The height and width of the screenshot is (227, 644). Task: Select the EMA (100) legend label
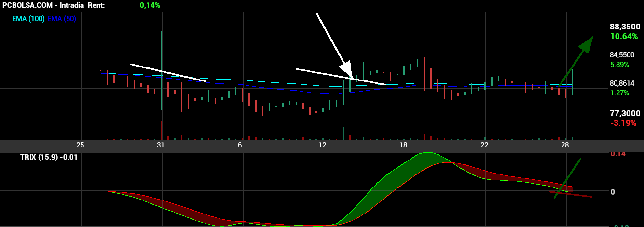(x=28, y=19)
